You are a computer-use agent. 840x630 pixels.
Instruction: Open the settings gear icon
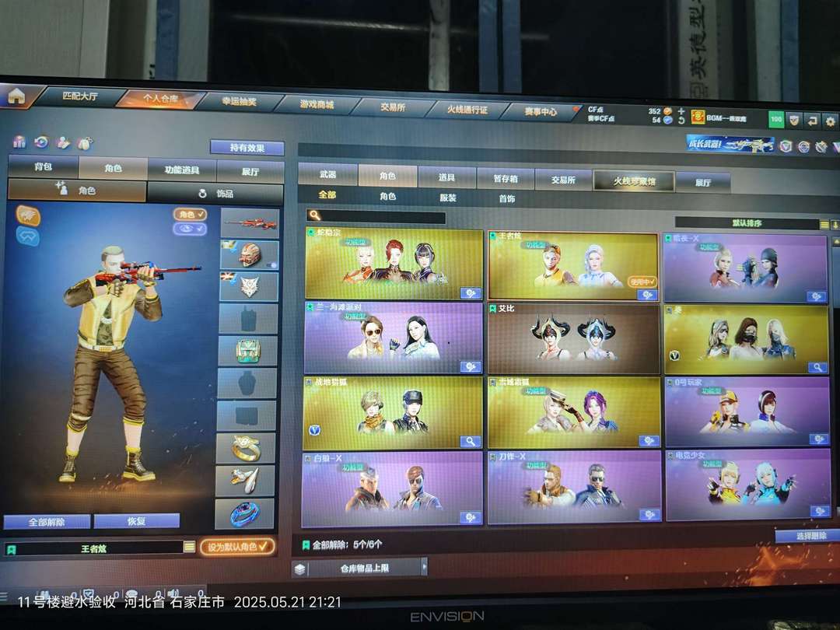click(830, 122)
